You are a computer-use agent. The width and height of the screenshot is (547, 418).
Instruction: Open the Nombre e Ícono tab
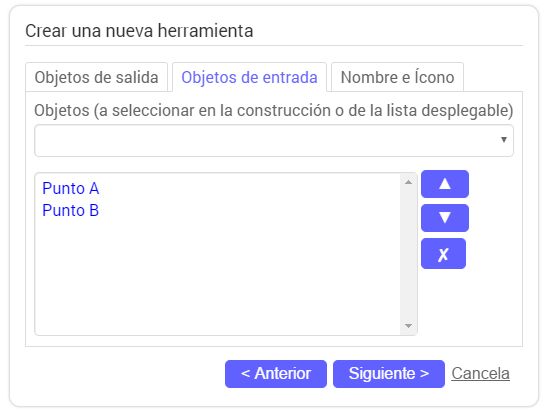point(397,77)
